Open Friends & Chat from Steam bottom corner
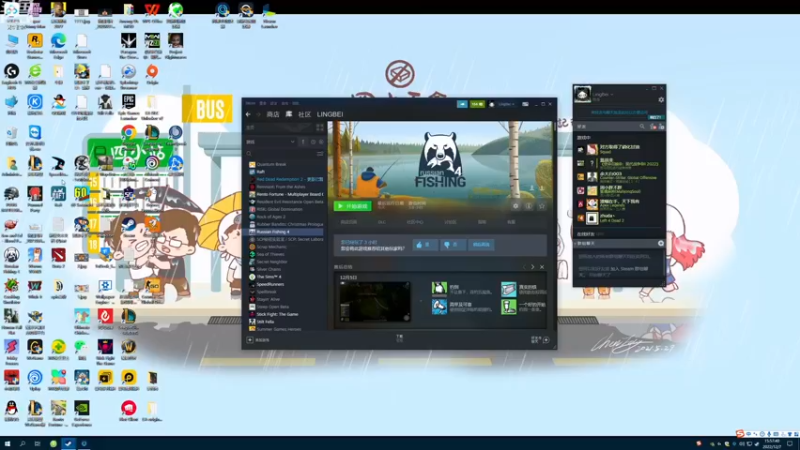Screen dimensions: 800x450 [x=540, y=339]
